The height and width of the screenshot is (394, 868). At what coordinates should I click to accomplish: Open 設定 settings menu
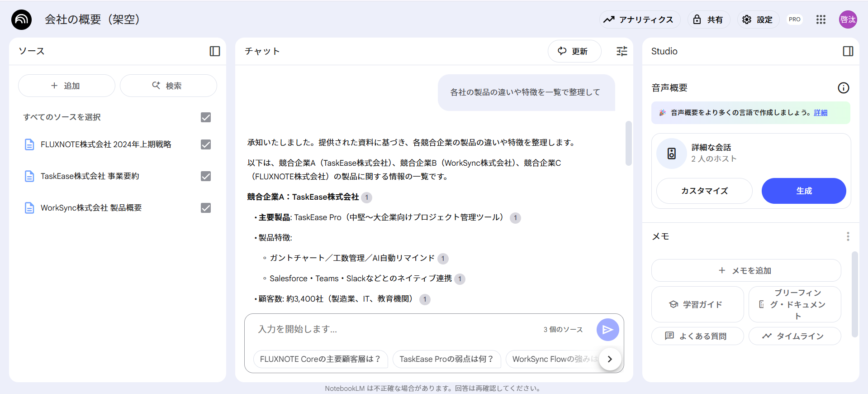[x=758, y=19]
